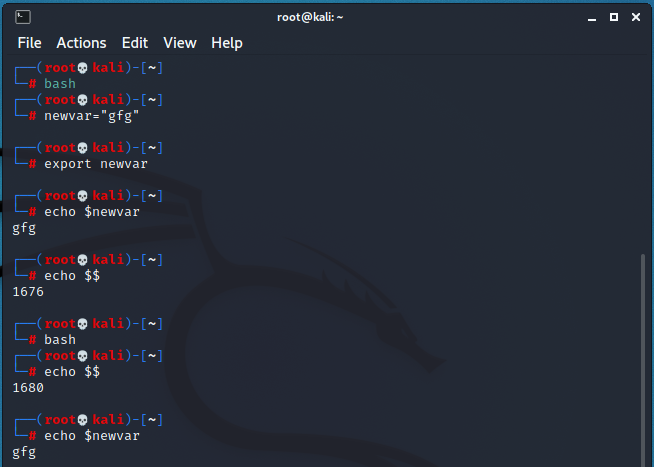Click the 1676 process ID output
Image resolution: width=654 pixels, height=467 pixels.
coord(28,292)
